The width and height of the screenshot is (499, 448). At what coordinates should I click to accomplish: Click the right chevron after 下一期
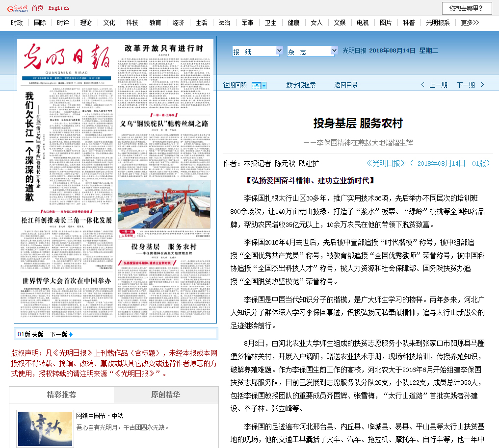(x=483, y=85)
